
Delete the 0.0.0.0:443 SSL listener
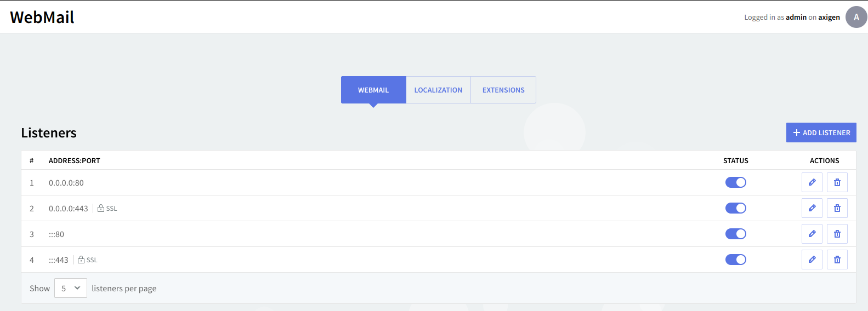click(x=837, y=208)
